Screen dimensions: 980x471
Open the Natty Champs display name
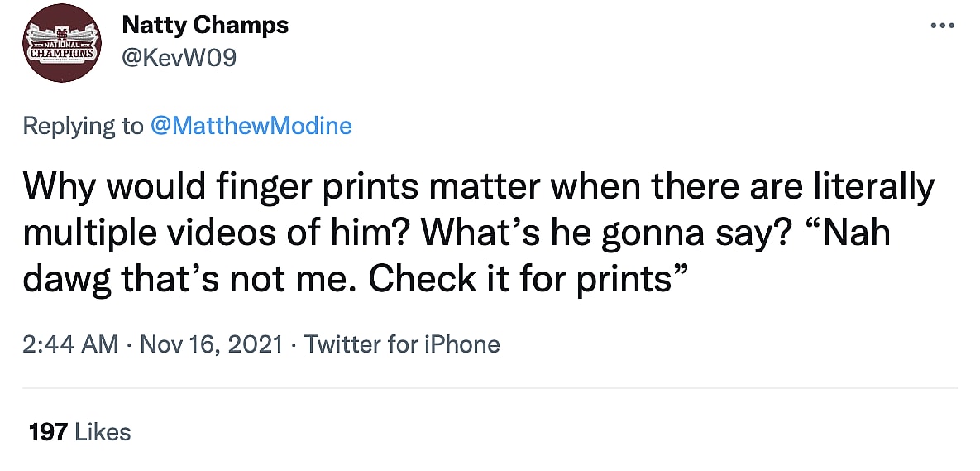click(205, 26)
